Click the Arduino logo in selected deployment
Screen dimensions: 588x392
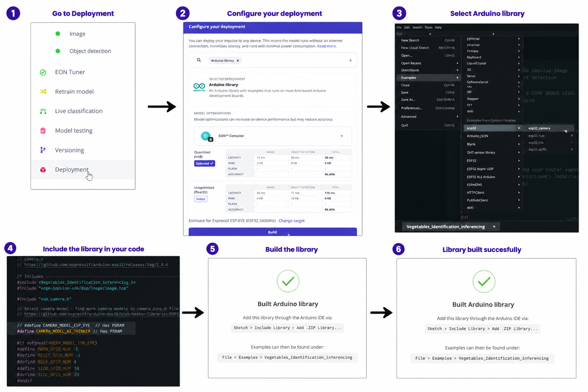(199, 87)
